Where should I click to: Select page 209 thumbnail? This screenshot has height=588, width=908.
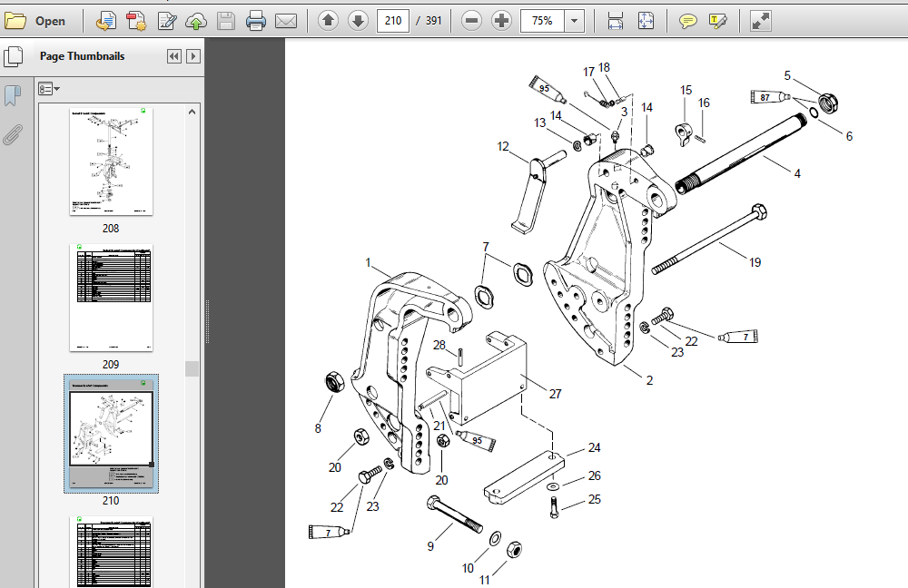tap(111, 298)
